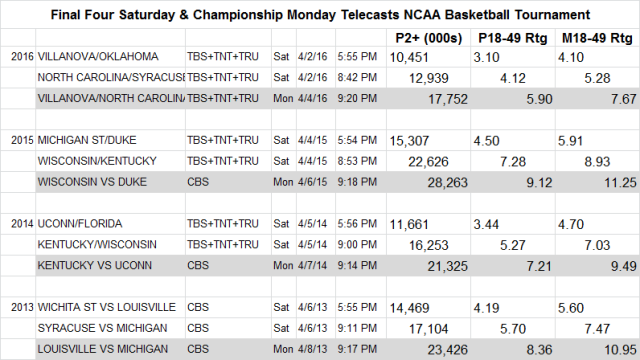
Task: Click the P18-49 Rtg column header
Action: tap(513, 38)
